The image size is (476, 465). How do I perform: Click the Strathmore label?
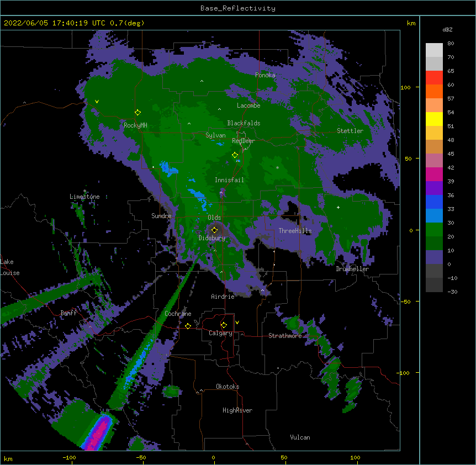285,336
